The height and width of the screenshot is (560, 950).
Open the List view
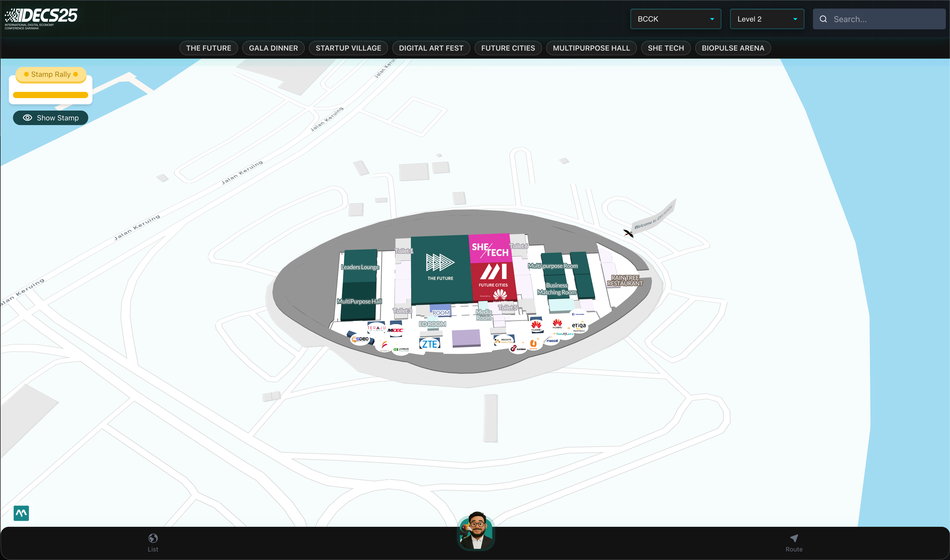tap(153, 543)
